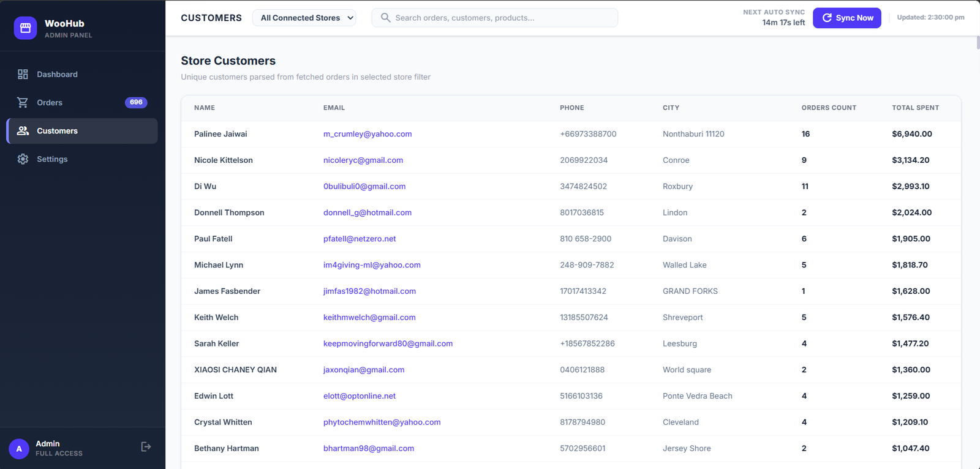Viewport: 980px width, 469px height.
Task: Click the city GRAND FORKS
Action: (x=690, y=291)
